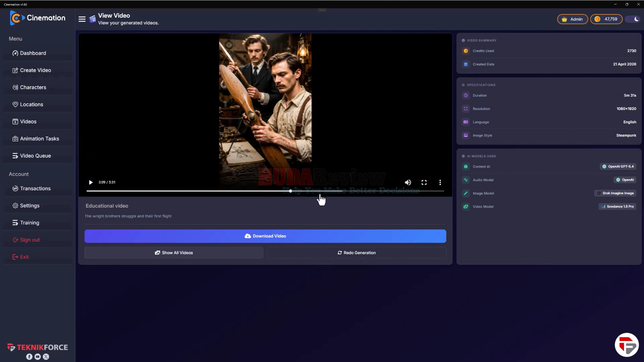Open the Admin account badge

pyautogui.click(x=572, y=19)
